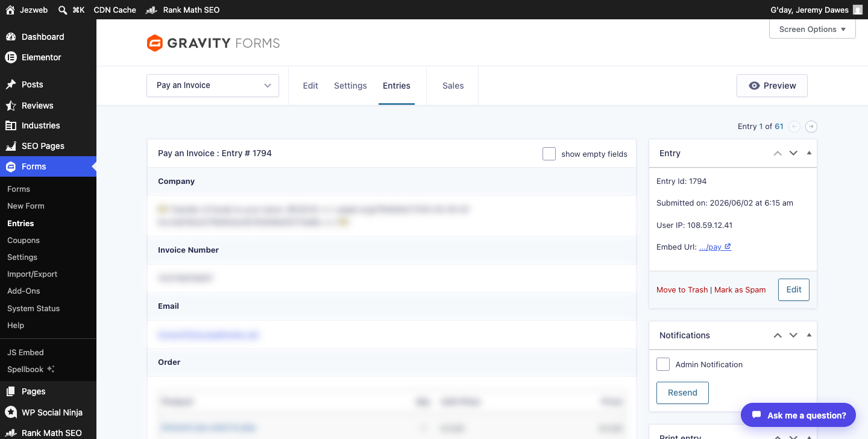Go to the next entry arrow
The image size is (868, 439).
tap(811, 127)
